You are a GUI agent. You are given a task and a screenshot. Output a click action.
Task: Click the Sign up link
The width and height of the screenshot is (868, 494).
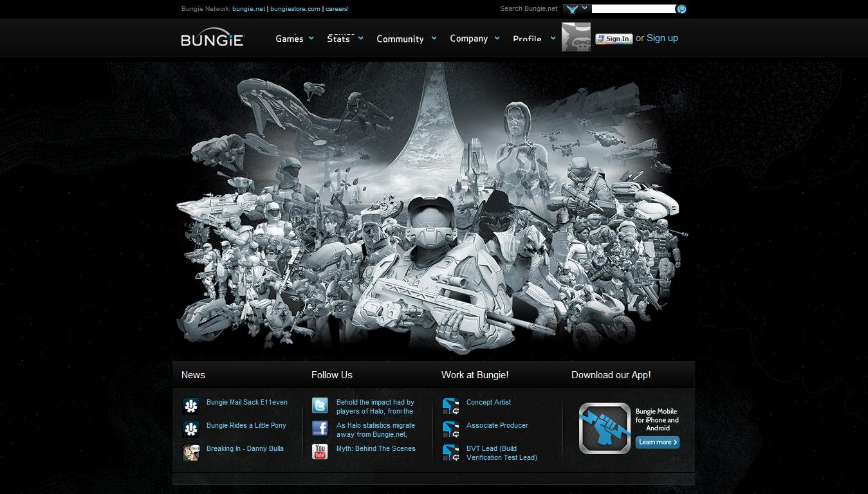[662, 38]
